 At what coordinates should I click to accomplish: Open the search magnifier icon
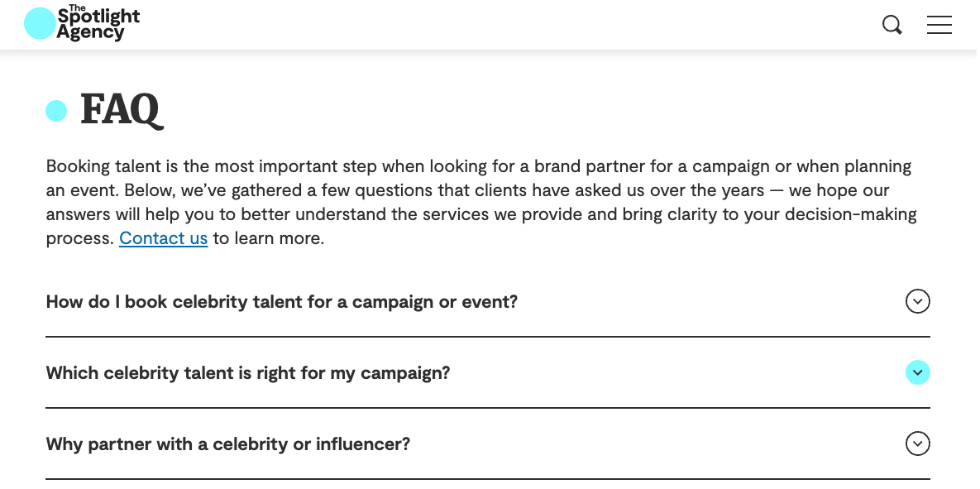[892, 25]
